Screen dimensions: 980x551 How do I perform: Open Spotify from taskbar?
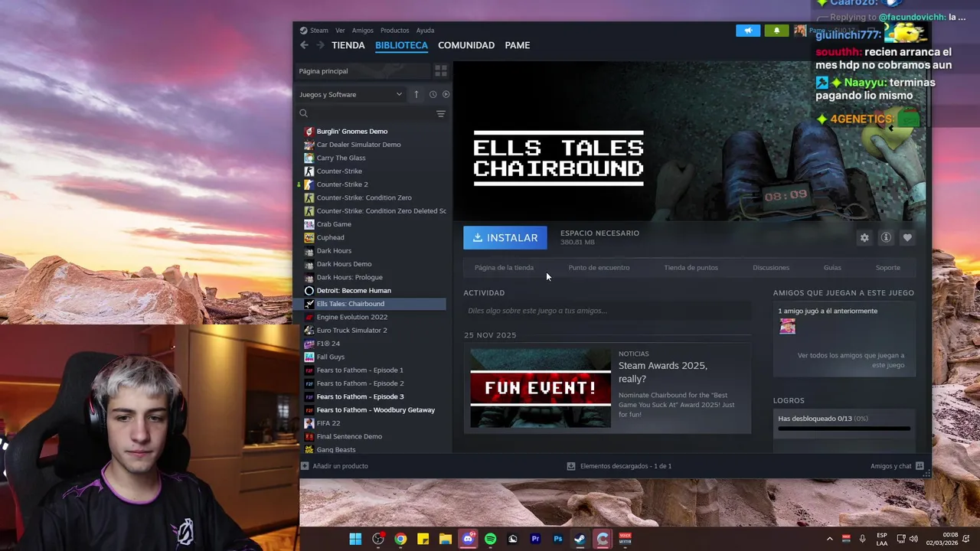point(490,539)
